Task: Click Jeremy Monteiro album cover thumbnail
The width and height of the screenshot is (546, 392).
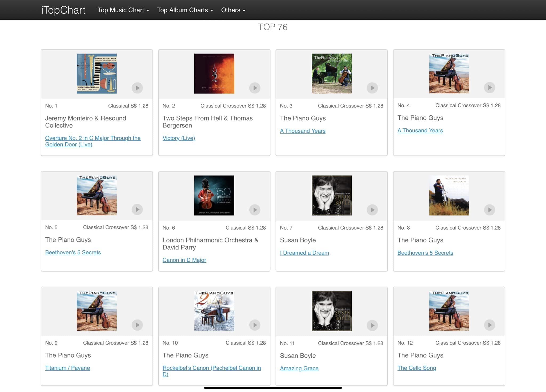Action: coord(97,74)
